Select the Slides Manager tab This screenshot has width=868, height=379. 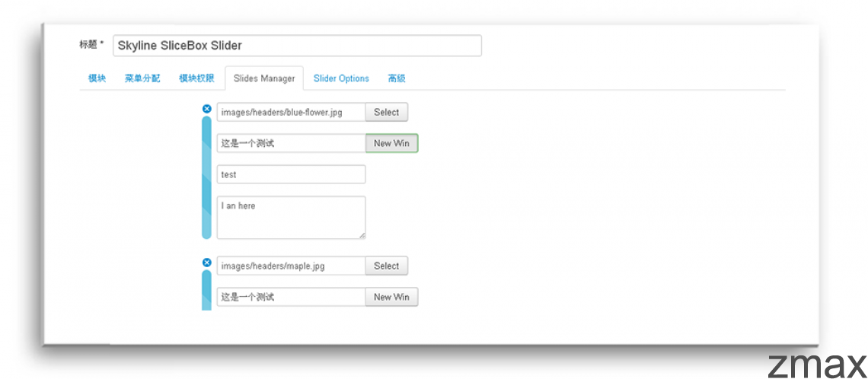coord(264,78)
